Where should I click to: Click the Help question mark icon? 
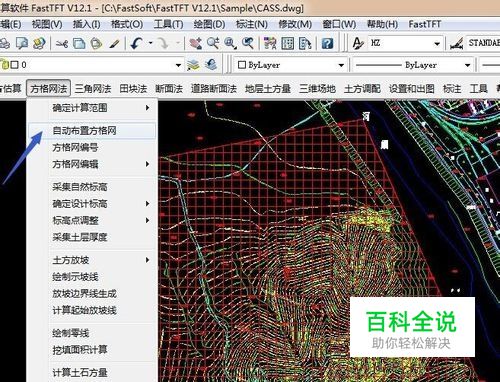pos(327,43)
